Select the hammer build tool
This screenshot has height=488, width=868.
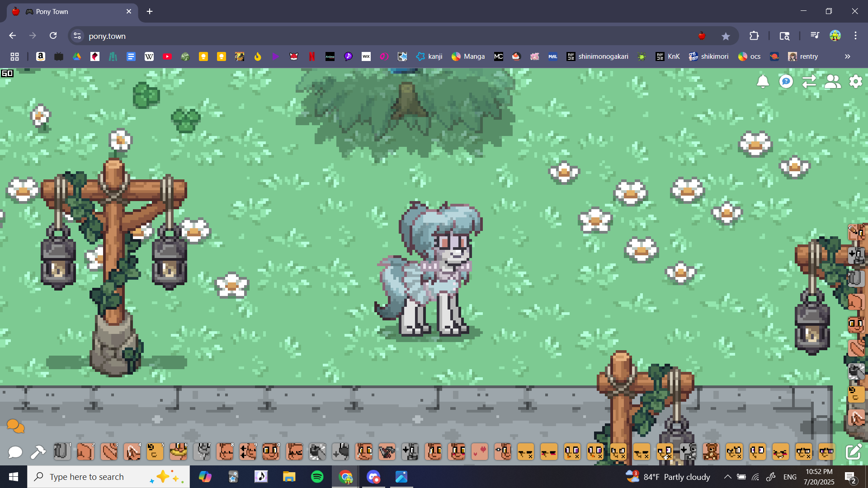click(38, 452)
